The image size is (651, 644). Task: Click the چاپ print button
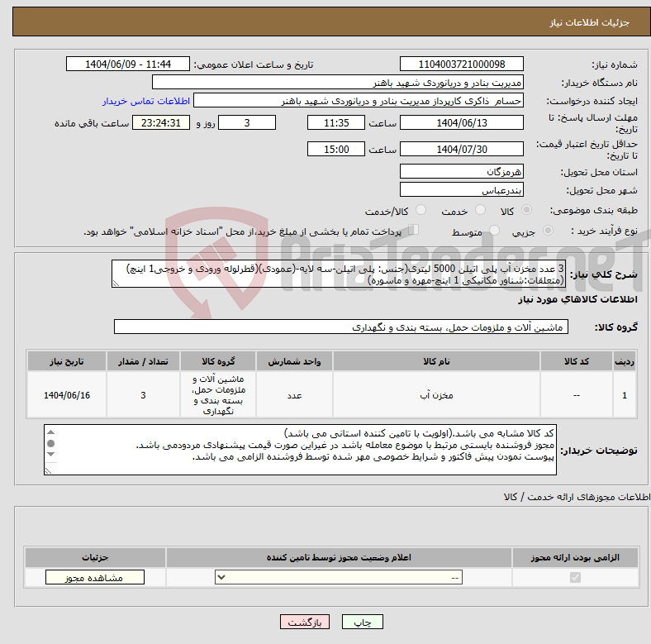[363, 623]
